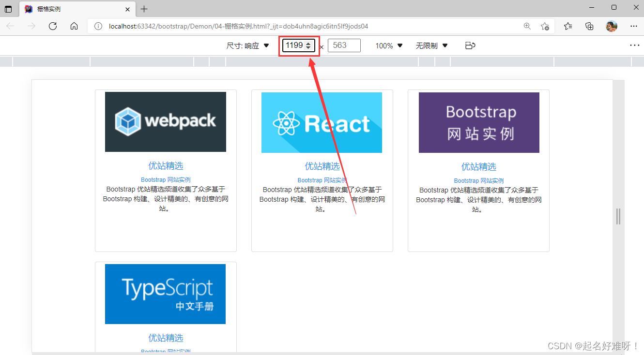Click Bootstrap 网站实例 link in webpack card
Screen dimensions: 644x355
pyautogui.click(x=166, y=180)
